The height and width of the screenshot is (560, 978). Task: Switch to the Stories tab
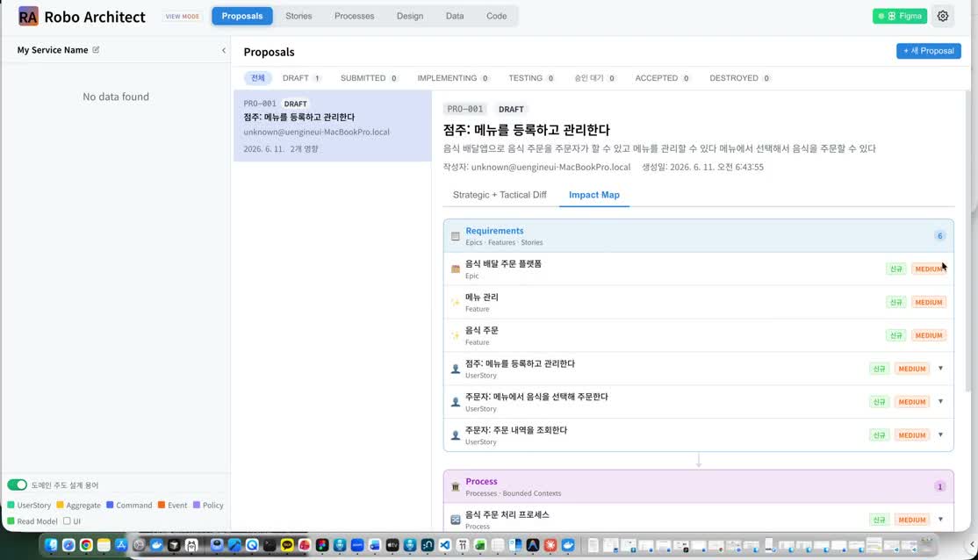click(298, 16)
